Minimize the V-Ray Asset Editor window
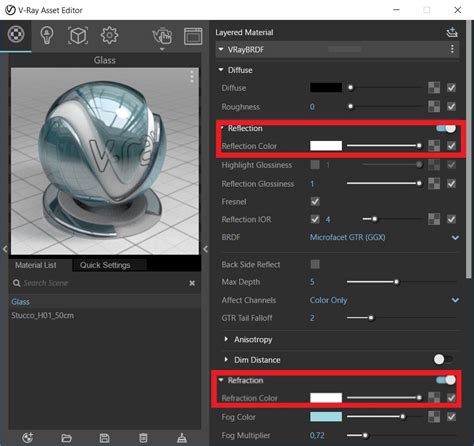Screen dimensions: 474x446 [x=396, y=10]
